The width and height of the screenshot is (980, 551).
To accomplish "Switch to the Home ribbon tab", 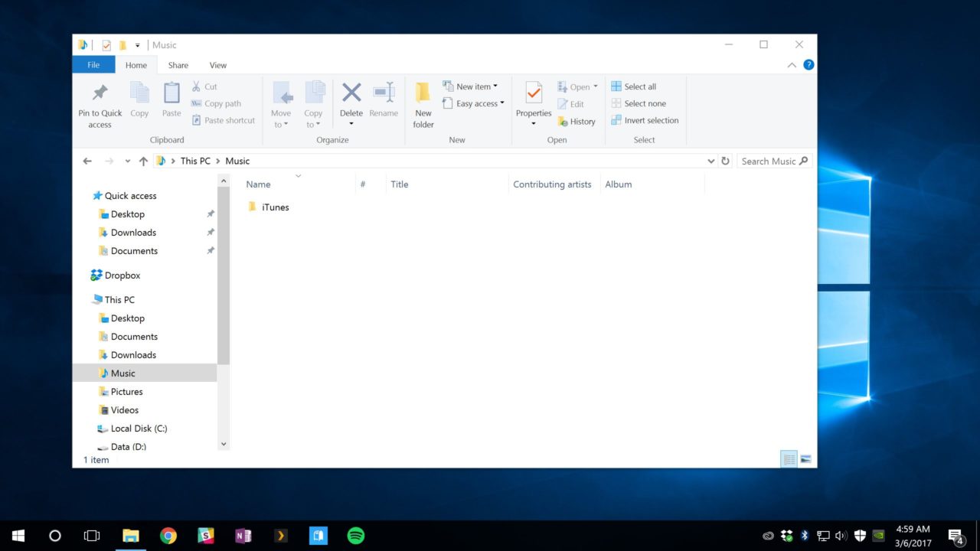I will (136, 65).
